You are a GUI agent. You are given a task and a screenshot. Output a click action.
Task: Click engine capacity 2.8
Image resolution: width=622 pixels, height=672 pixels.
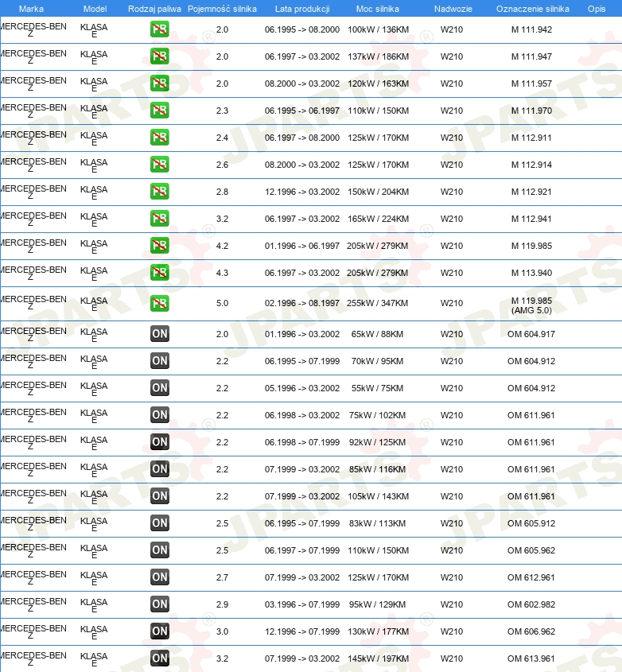[x=222, y=192]
